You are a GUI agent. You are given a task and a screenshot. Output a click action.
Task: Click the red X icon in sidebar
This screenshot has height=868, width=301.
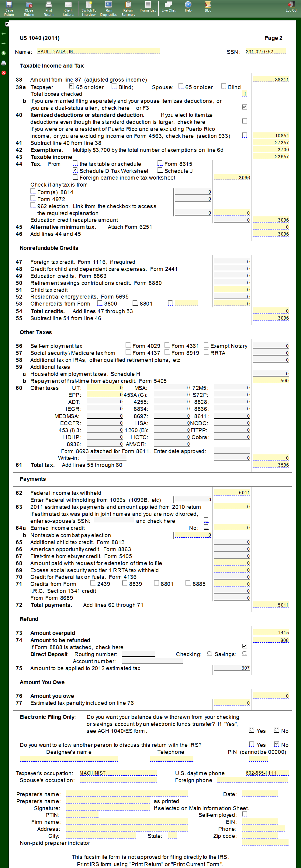[x=4, y=73]
